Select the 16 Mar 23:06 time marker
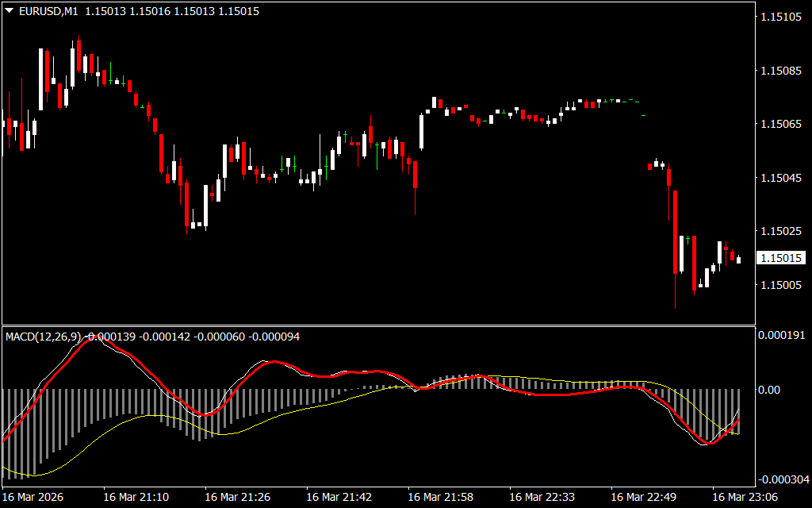 pos(745,497)
